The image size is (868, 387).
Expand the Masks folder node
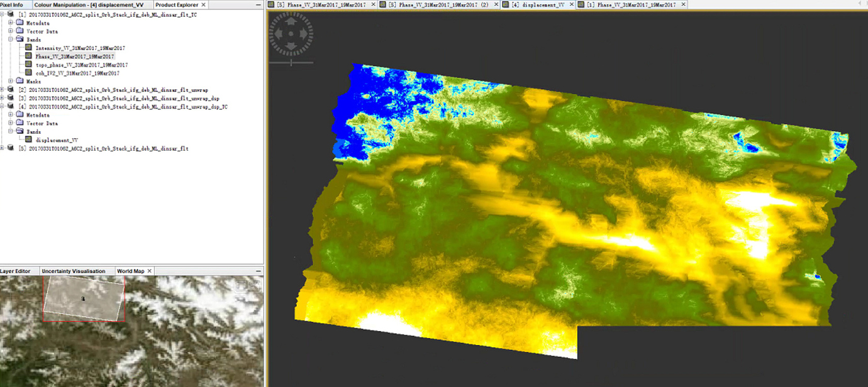11,81
